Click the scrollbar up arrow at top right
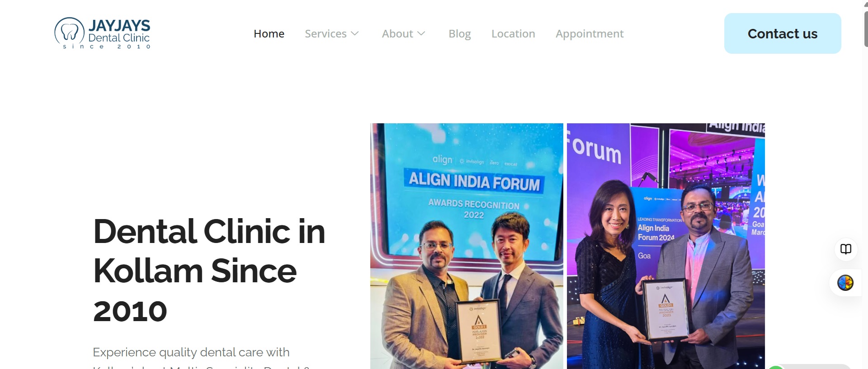This screenshot has height=369, width=868. coord(866,4)
